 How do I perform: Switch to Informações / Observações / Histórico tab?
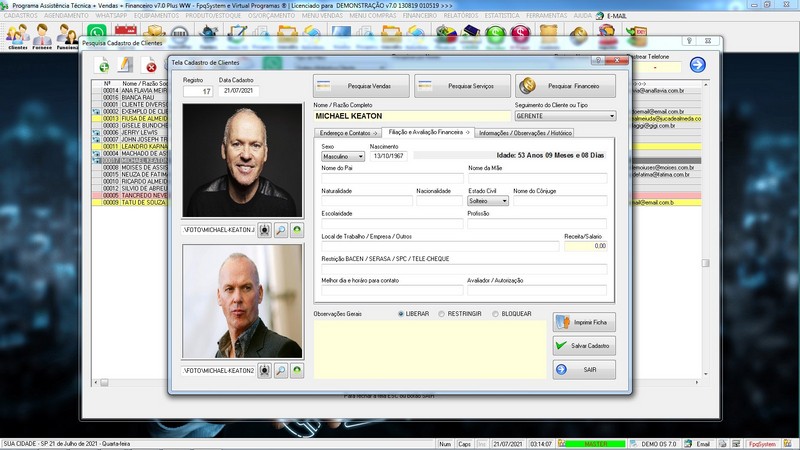coord(525,133)
